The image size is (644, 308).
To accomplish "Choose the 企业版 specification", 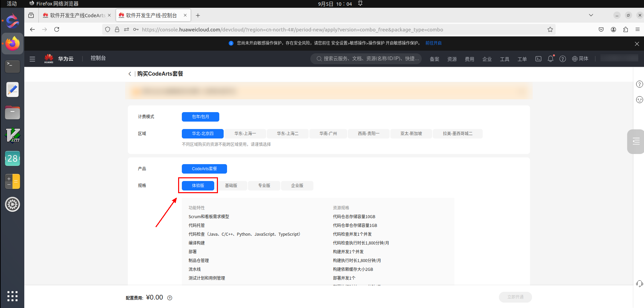I will (297, 186).
